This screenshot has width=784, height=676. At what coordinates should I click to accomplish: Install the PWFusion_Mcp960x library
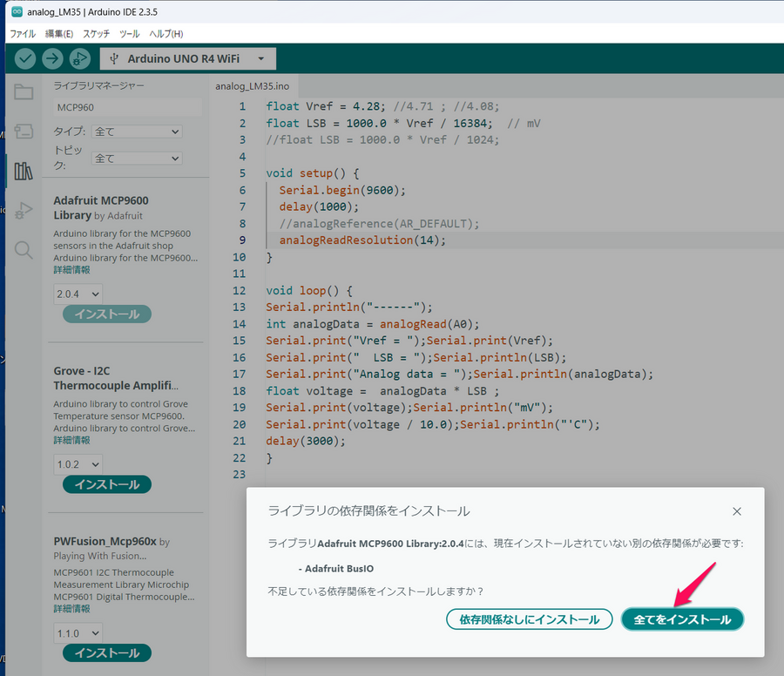[107, 653]
